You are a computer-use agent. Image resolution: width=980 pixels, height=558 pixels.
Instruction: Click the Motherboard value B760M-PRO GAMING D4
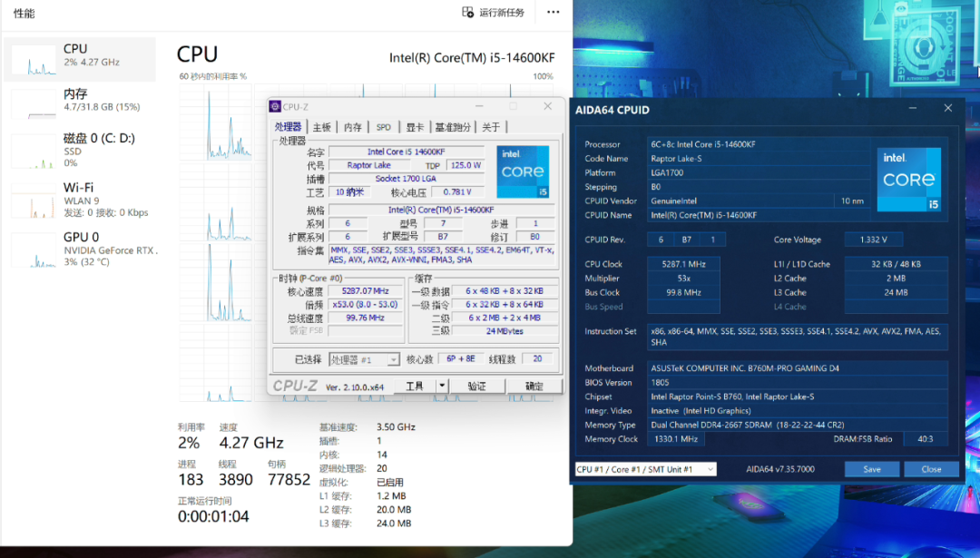point(798,368)
